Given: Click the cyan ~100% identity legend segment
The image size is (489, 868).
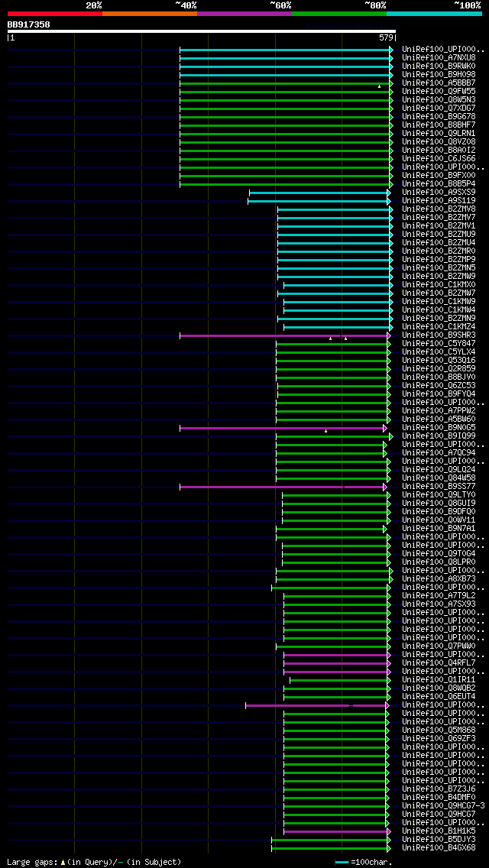Looking at the screenshot, I should pyautogui.click(x=434, y=13).
